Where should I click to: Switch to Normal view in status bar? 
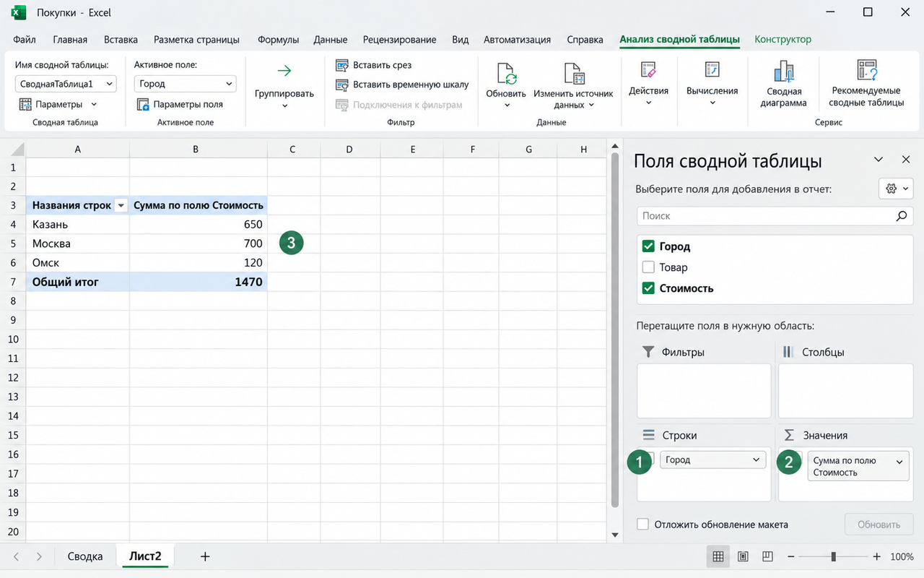(718, 557)
